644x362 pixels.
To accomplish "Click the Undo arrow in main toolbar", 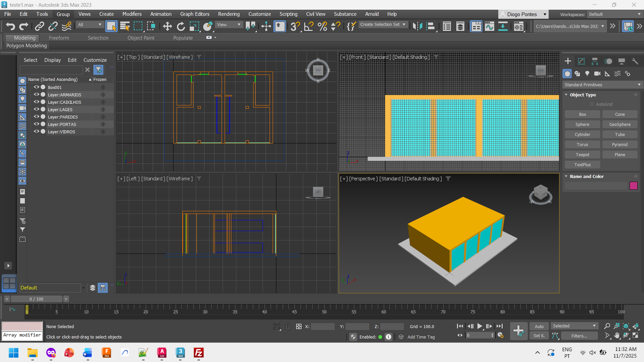I will click(10, 26).
